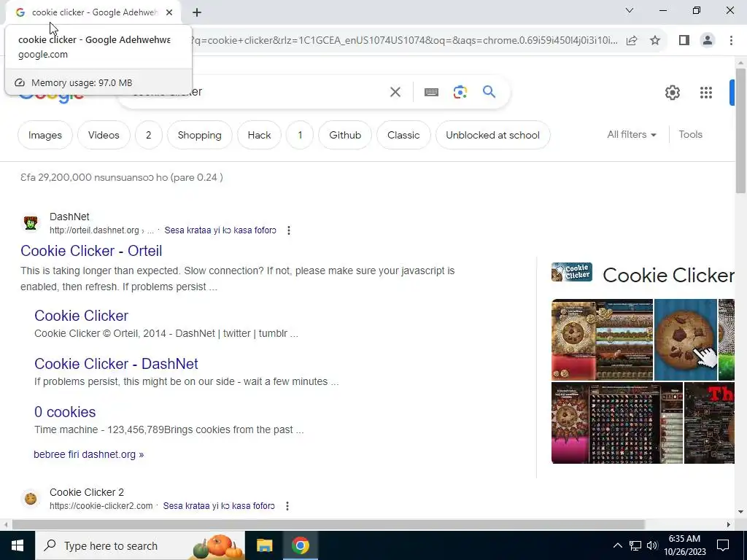Click translate link beside cookie-clicker2.com
Image resolution: width=747 pixels, height=560 pixels.
(219, 506)
